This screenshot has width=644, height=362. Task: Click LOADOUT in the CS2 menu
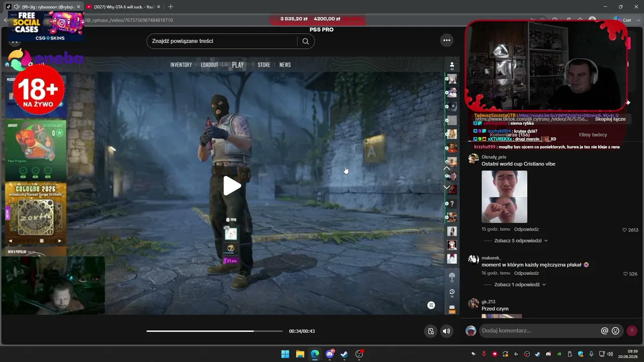209,65
